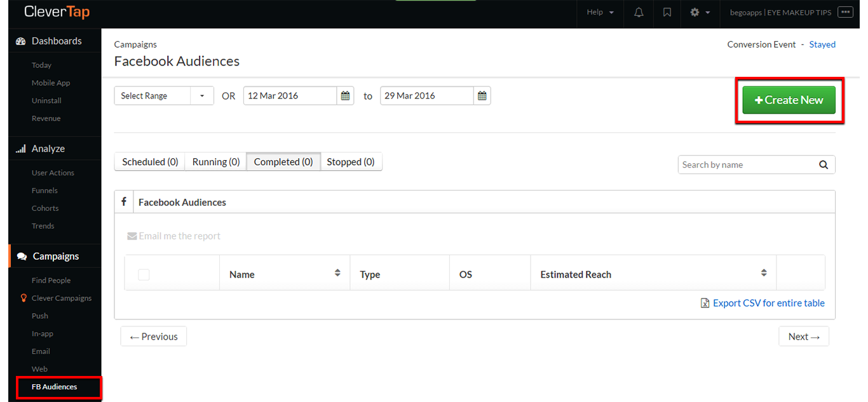Image resolution: width=868 pixels, height=402 pixels.
Task: View Trends in the sidebar
Action: pyautogui.click(x=43, y=226)
